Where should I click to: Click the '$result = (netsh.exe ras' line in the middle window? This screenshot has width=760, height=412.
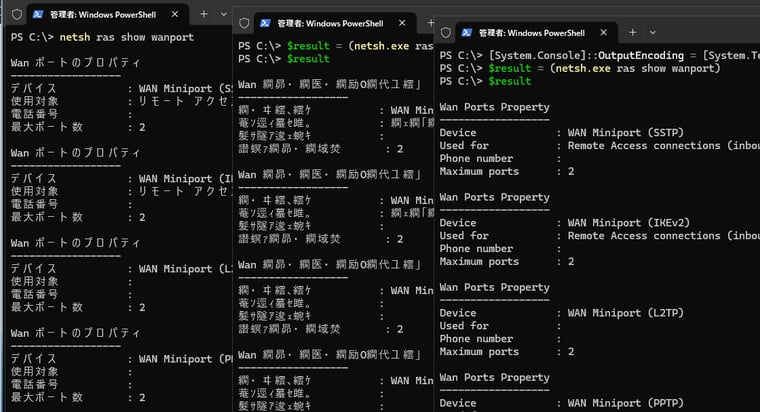(x=360, y=46)
